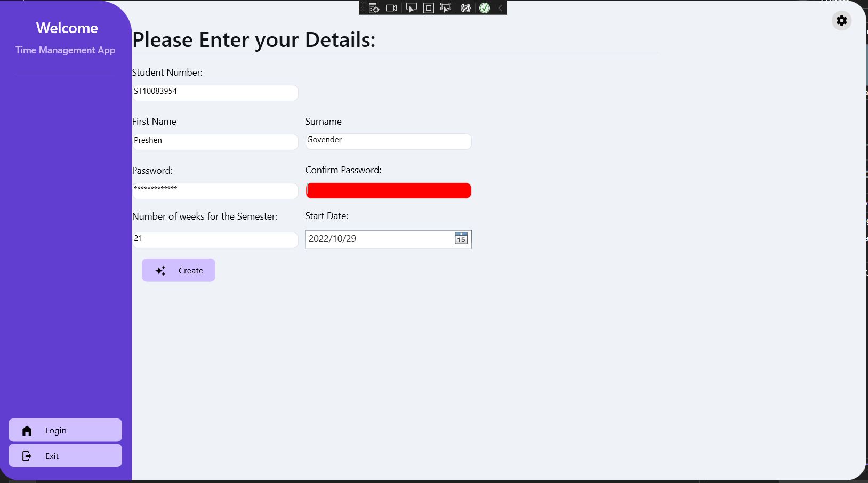Click the home icon on the Login button
The width and height of the screenshot is (868, 483).
coord(26,430)
